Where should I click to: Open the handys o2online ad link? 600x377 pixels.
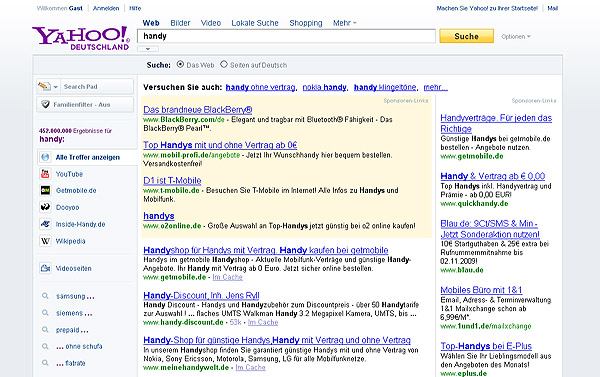click(x=159, y=216)
